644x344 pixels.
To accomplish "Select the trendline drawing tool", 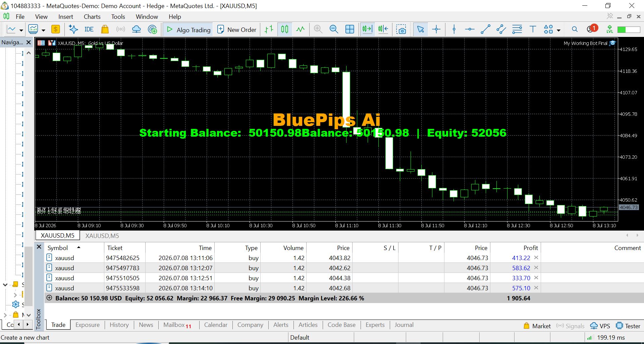I will click(x=485, y=30).
